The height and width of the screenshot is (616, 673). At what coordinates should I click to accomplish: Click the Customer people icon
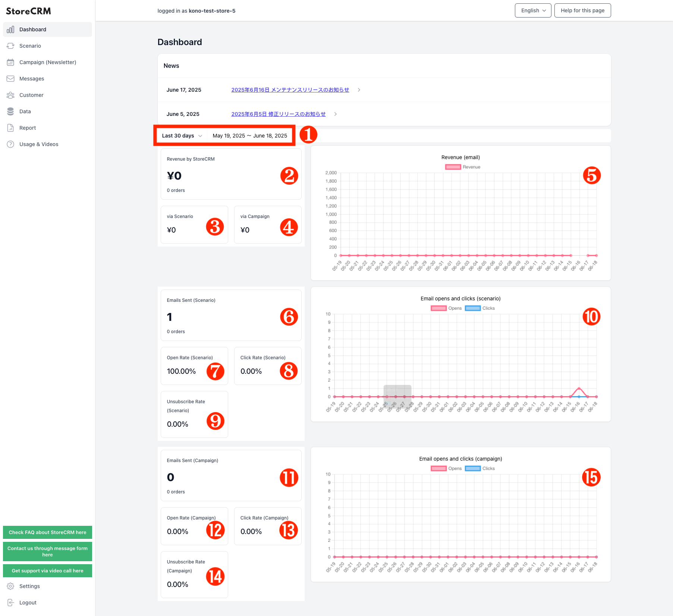10,95
